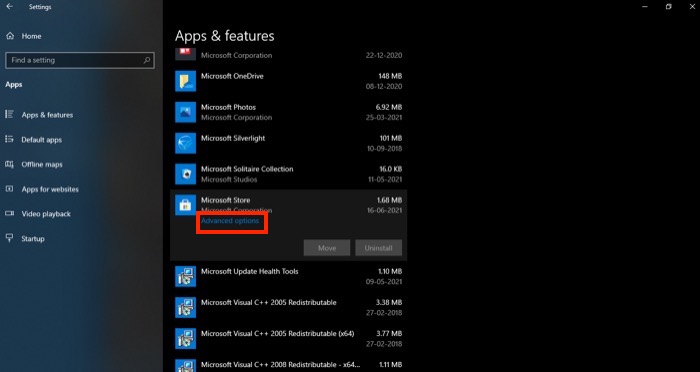Click the disabled Move button
Viewport: 700px width, 372px height.
coord(327,248)
